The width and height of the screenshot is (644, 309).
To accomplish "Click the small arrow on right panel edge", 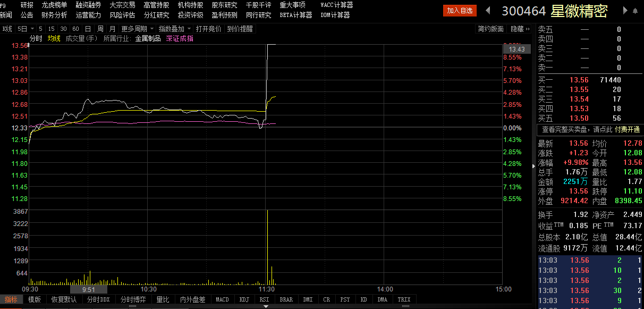I will click(534, 166).
